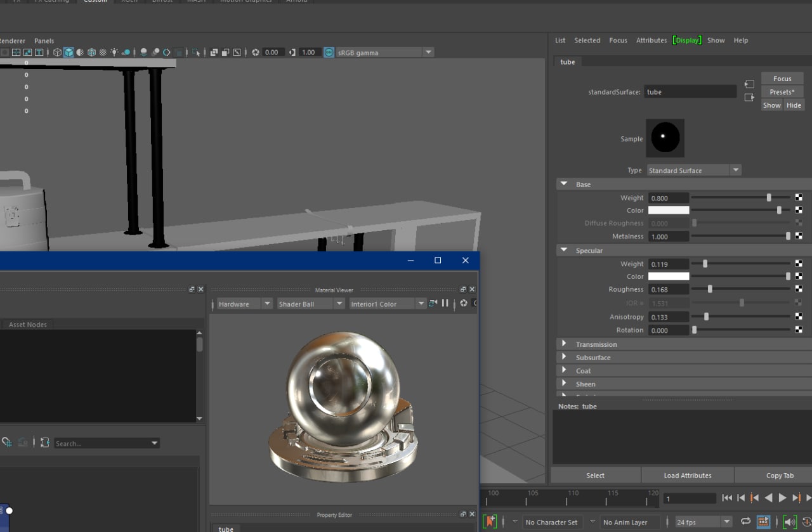
Task: Expand the Sheen section
Action: 564,384
